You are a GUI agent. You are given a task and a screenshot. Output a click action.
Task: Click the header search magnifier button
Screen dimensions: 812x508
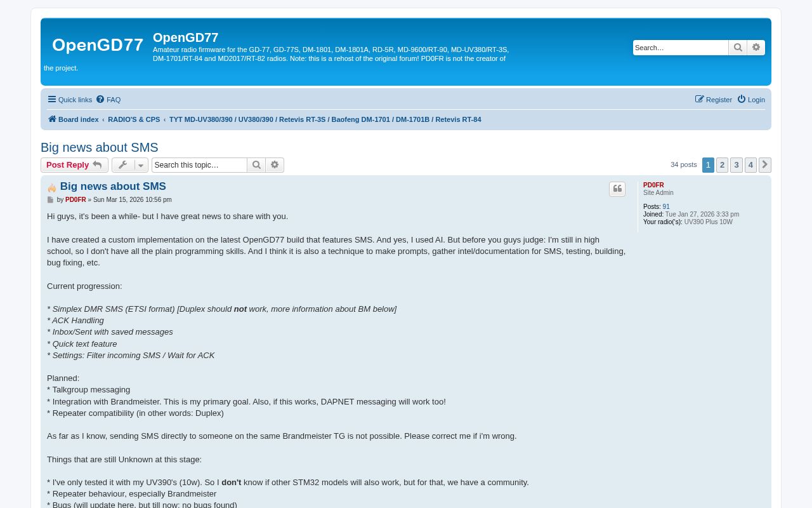(x=738, y=48)
